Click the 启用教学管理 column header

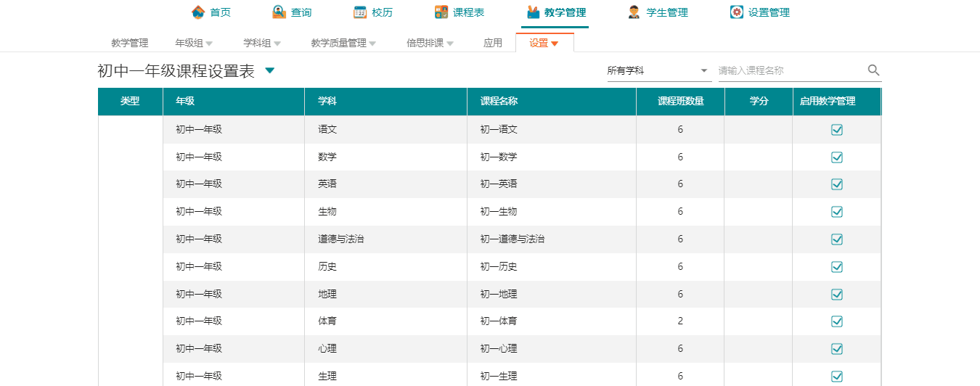(836, 102)
